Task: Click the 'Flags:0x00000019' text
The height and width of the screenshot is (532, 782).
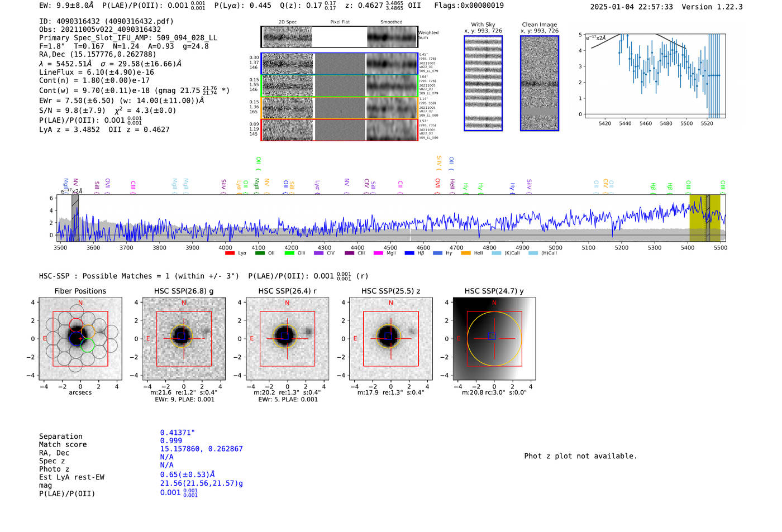Action: (x=469, y=6)
